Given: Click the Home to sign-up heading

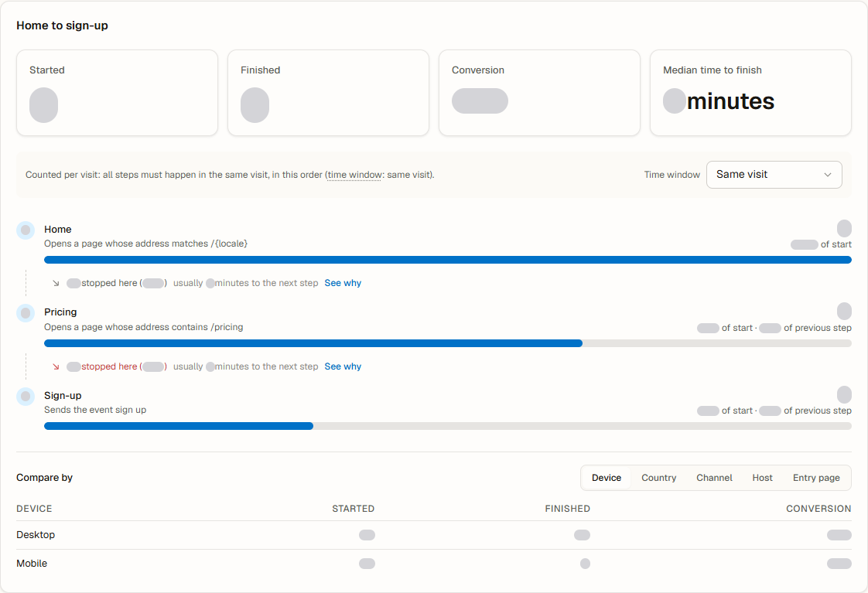Looking at the screenshot, I should point(62,26).
